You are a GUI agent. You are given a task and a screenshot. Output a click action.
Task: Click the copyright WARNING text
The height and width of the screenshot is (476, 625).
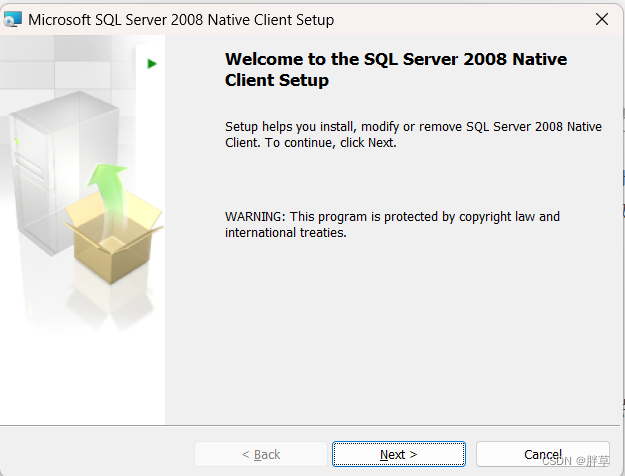pos(392,224)
